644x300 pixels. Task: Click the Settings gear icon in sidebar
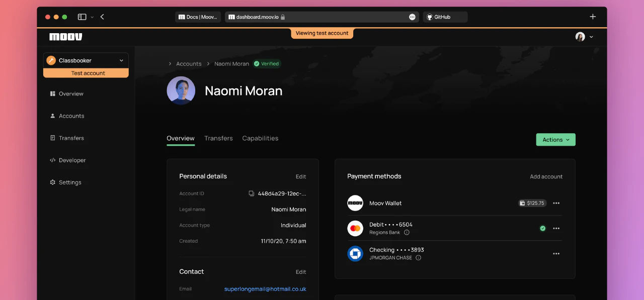coord(52,182)
